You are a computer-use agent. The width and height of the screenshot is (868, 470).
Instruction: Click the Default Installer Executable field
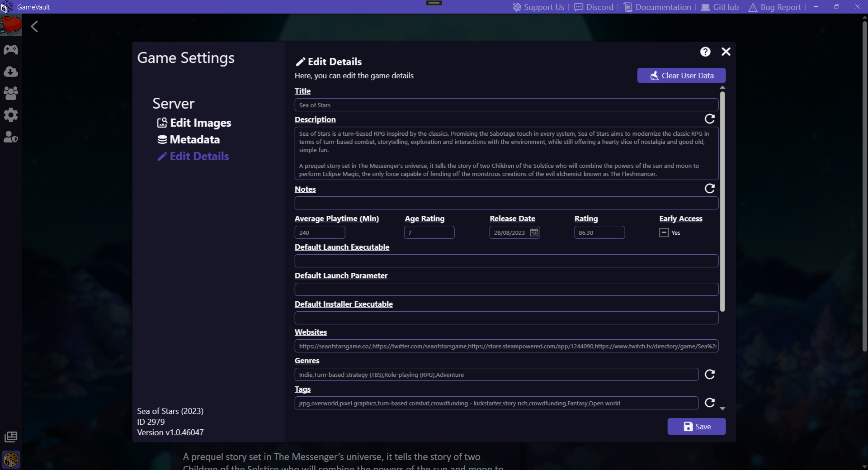coord(506,318)
